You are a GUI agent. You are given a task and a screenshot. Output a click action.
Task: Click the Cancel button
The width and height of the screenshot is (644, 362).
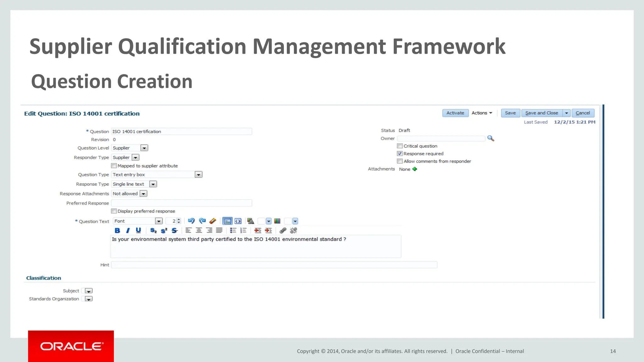583,113
